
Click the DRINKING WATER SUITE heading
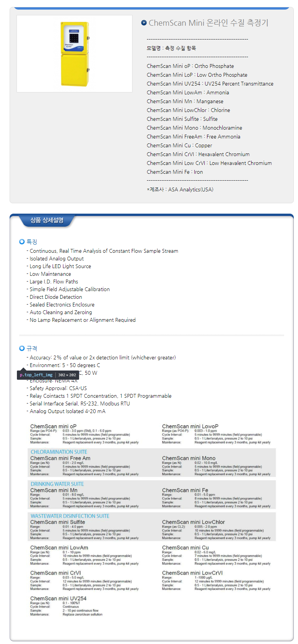tap(57, 484)
